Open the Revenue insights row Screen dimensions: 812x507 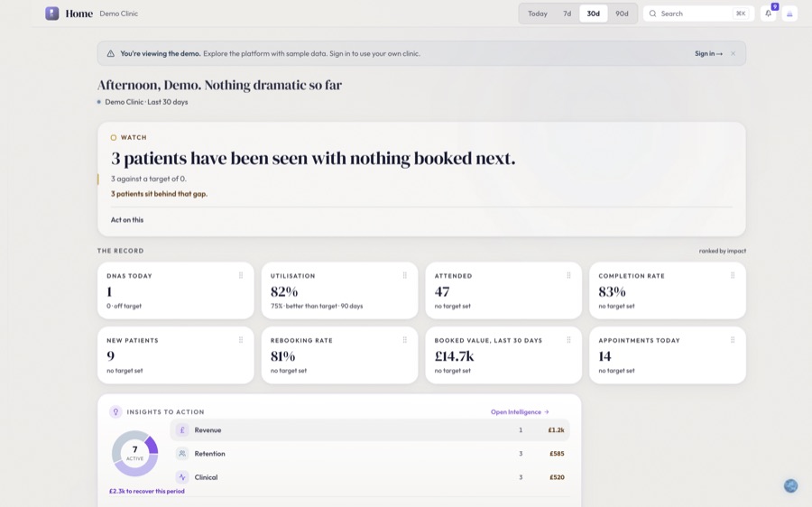click(370, 429)
